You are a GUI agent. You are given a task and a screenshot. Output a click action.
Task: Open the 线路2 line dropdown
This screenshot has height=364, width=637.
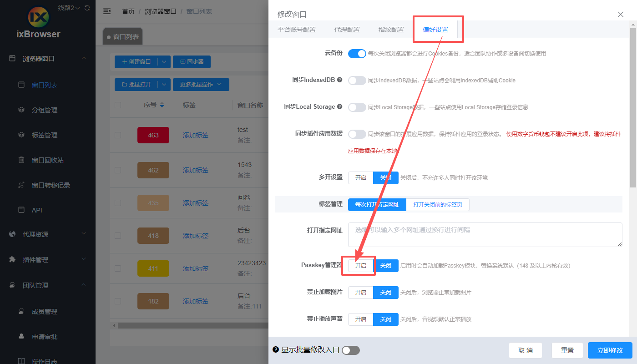pos(69,8)
